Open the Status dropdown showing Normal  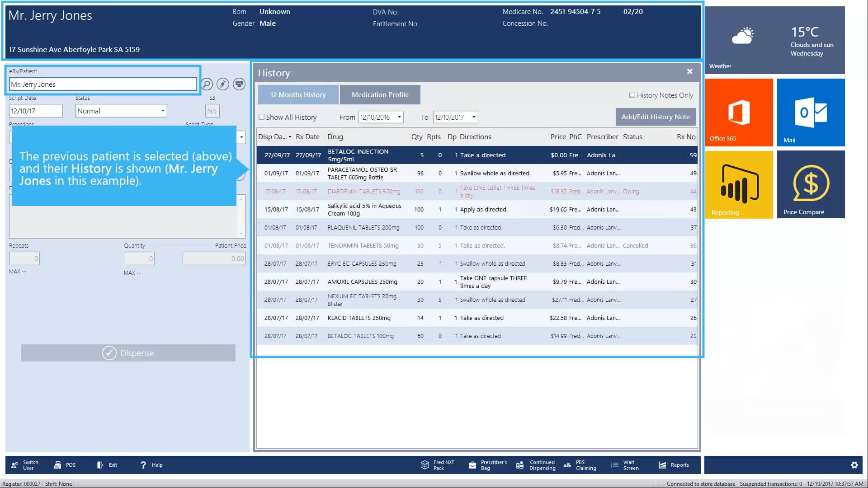[162, 110]
